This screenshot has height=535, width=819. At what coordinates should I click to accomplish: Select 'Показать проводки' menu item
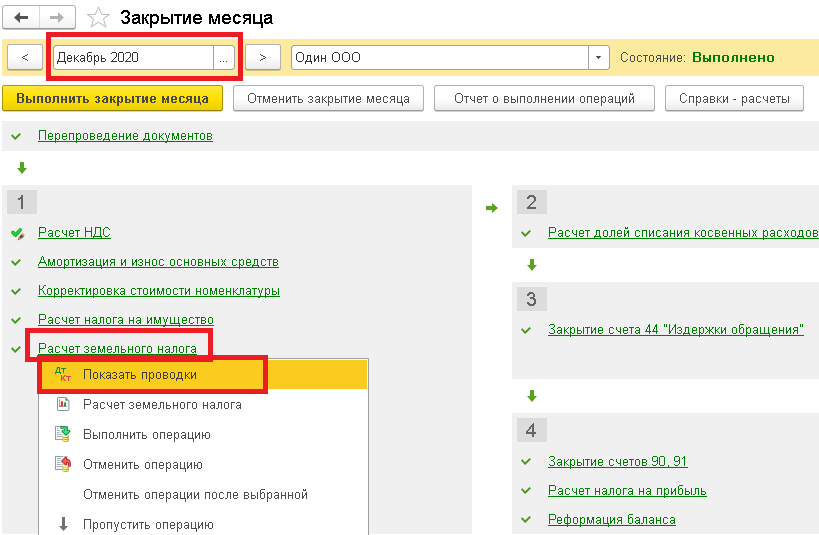(x=203, y=375)
